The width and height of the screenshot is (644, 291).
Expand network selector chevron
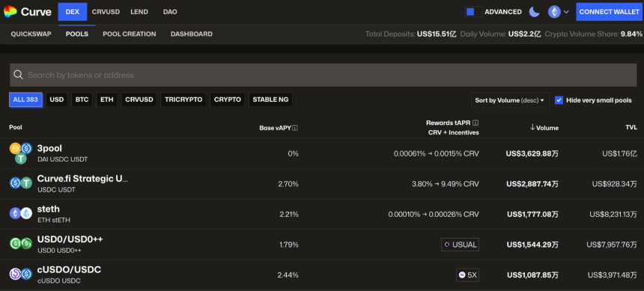pos(566,12)
